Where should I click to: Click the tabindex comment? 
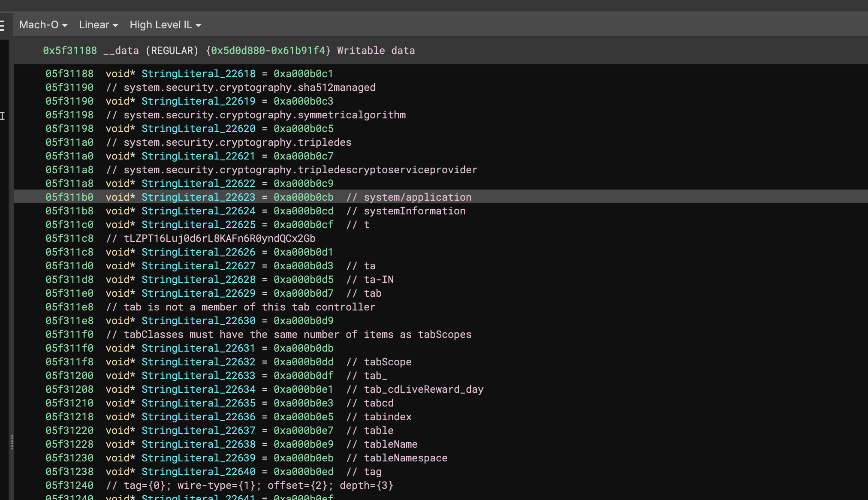(379, 417)
